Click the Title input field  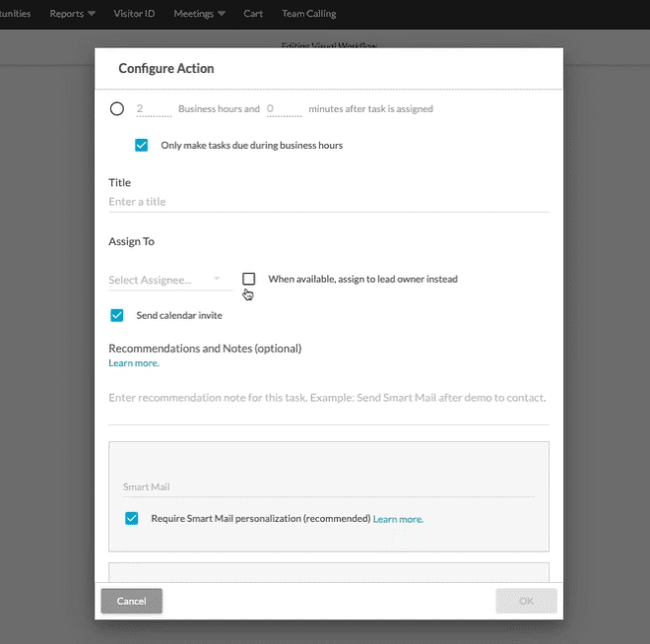point(328,202)
